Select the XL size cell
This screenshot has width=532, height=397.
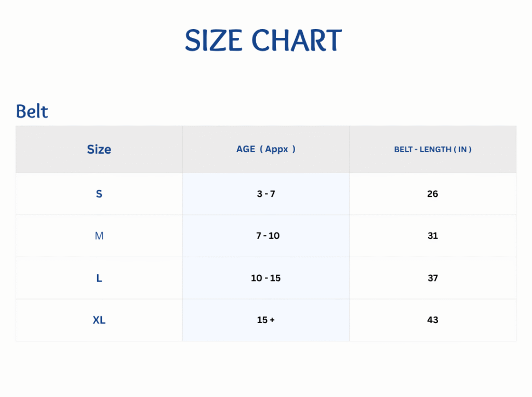99,320
